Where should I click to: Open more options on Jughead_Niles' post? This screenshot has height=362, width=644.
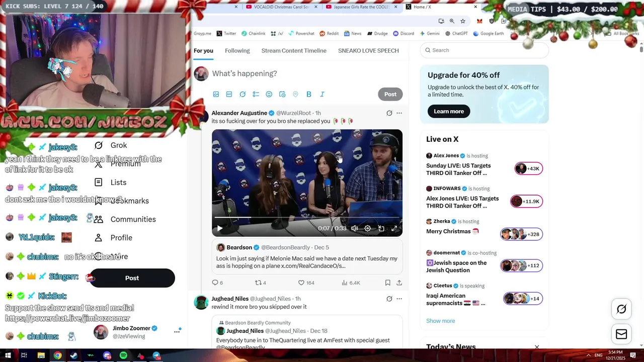pos(399,299)
